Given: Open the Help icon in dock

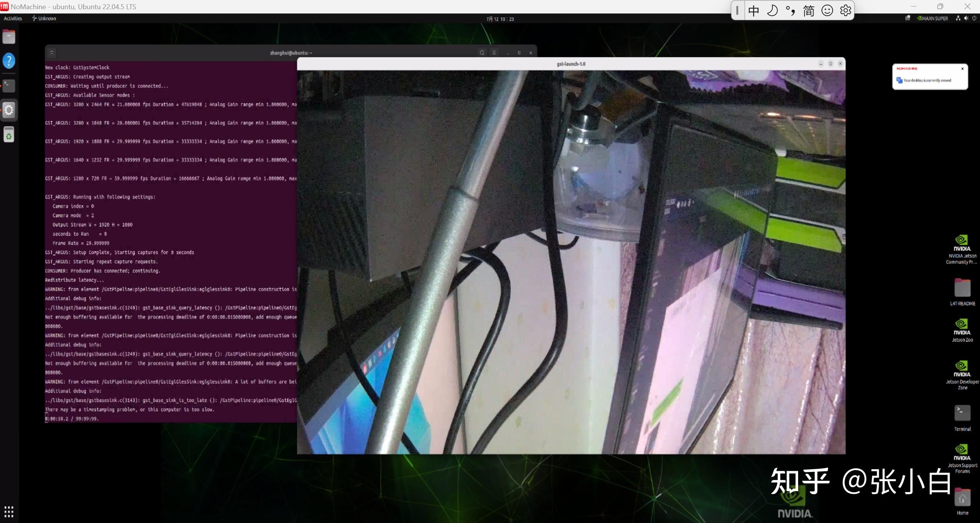Looking at the screenshot, I should (x=9, y=61).
